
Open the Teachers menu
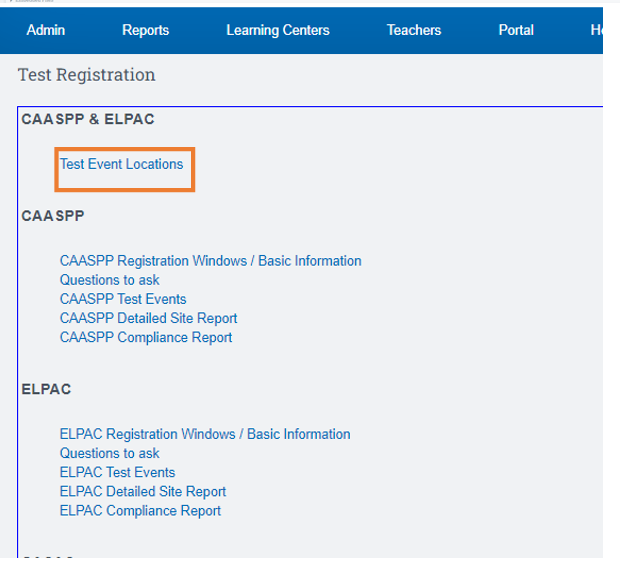click(x=414, y=30)
